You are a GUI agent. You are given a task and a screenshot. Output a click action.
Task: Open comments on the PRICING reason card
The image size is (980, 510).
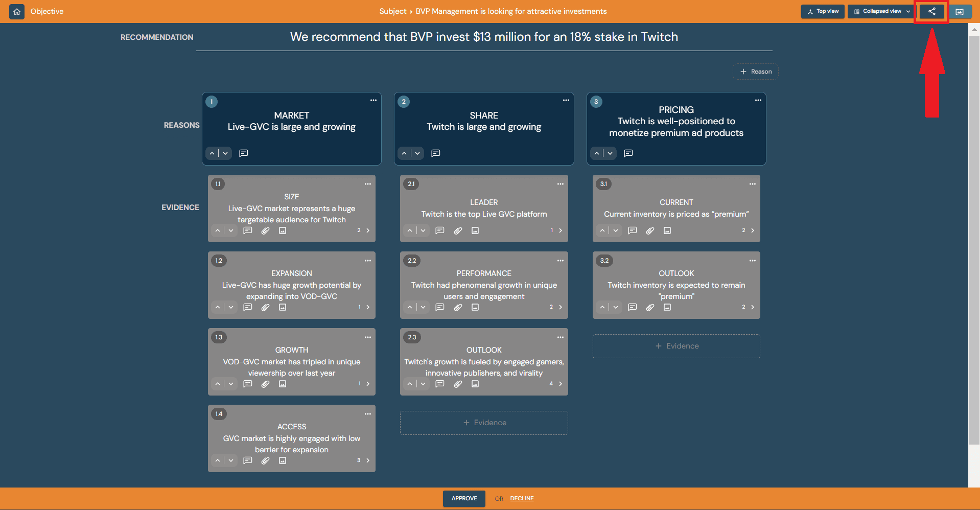pos(628,153)
